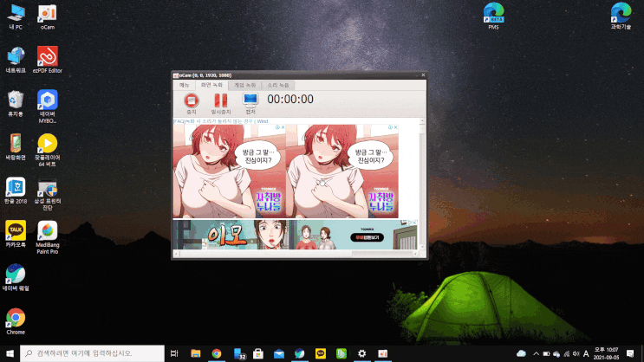644x362 pixels.
Task: Open the 이모 webtoon banner ad
Action: [x=295, y=235]
